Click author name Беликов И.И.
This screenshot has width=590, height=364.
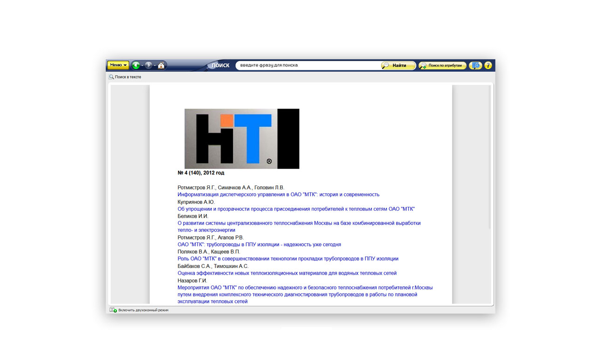[193, 216]
